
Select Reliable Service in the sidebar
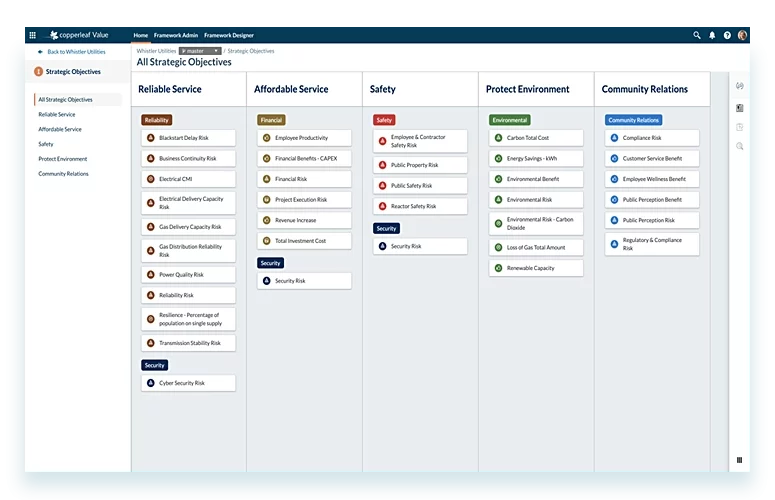tap(57, 114)
